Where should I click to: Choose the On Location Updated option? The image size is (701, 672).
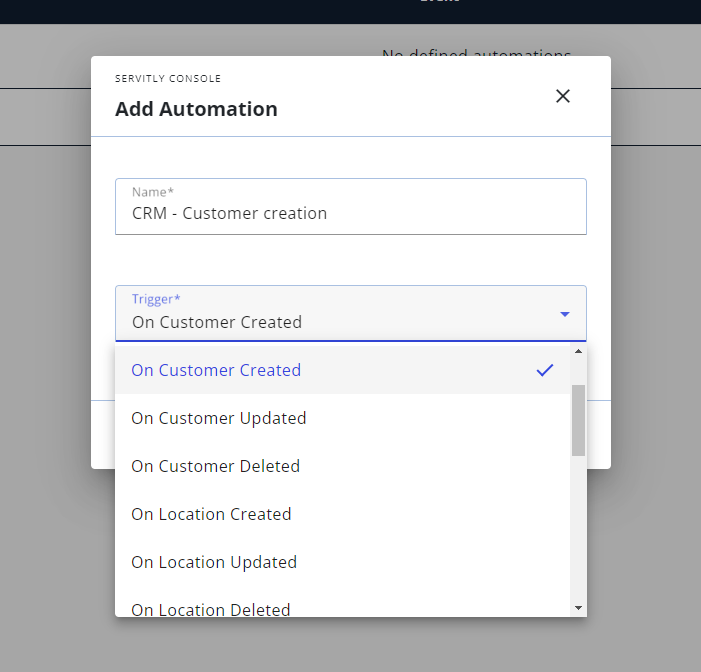214,562
